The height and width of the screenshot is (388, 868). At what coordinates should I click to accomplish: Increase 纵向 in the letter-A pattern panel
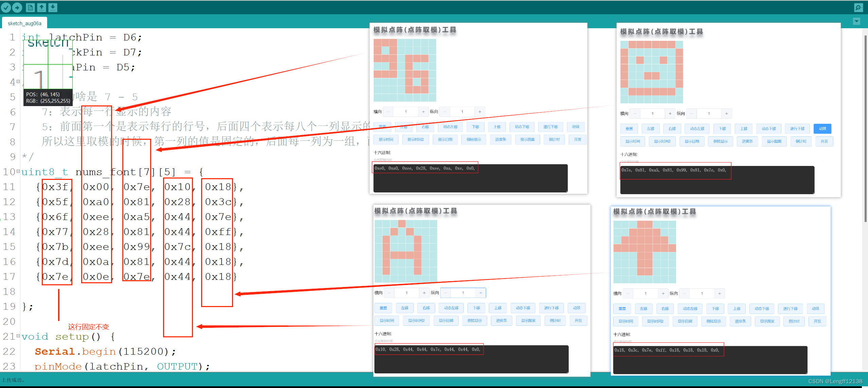[480, 293]
